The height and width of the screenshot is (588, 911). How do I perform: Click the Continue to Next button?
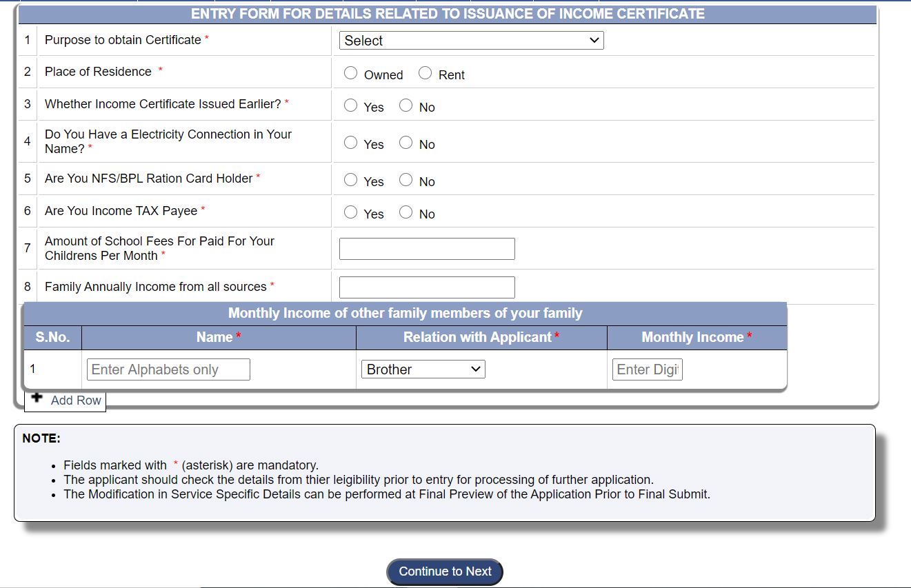(x=443, y=571)
